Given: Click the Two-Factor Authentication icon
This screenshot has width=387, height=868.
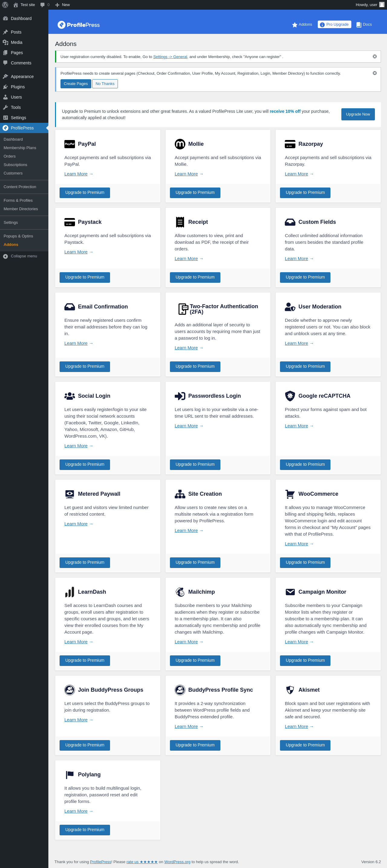Looking at the screenshot, I should [x=183, y=309].
